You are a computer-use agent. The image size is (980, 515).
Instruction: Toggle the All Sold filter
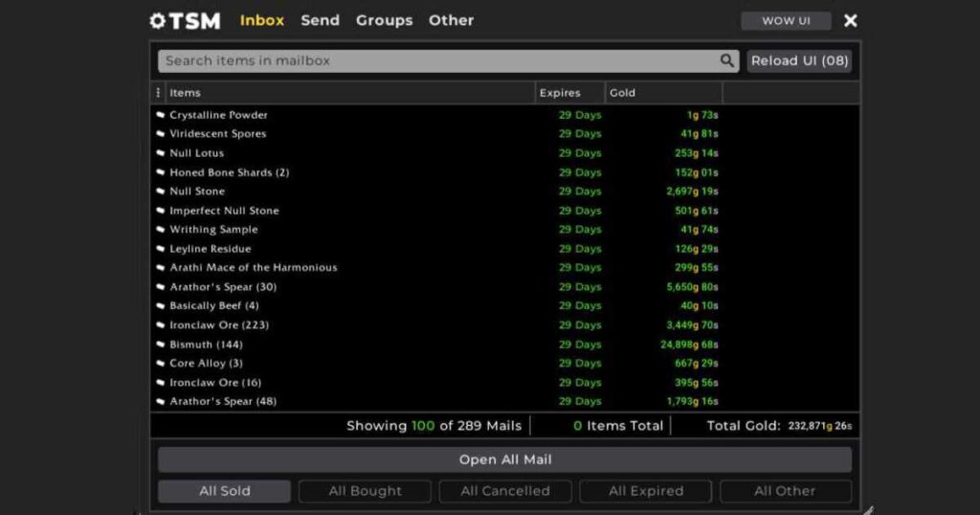pos(225,491)
